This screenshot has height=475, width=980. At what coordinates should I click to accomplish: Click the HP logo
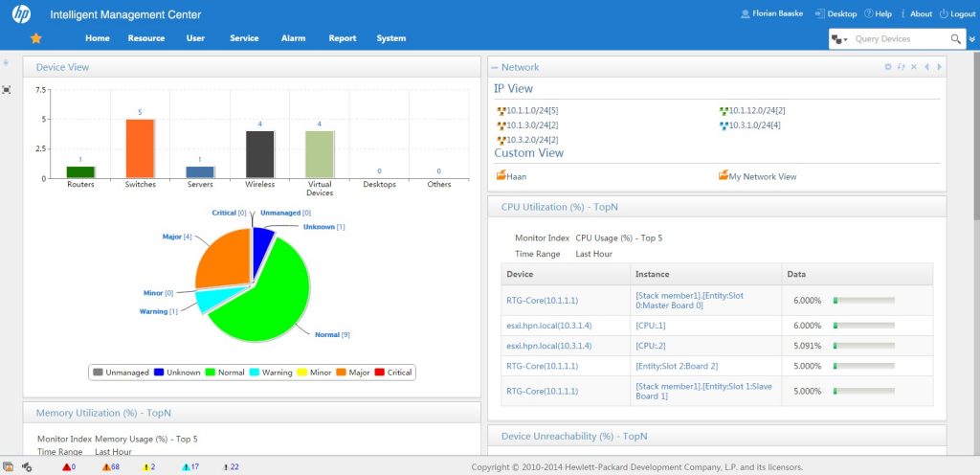[x=21, y=13]
